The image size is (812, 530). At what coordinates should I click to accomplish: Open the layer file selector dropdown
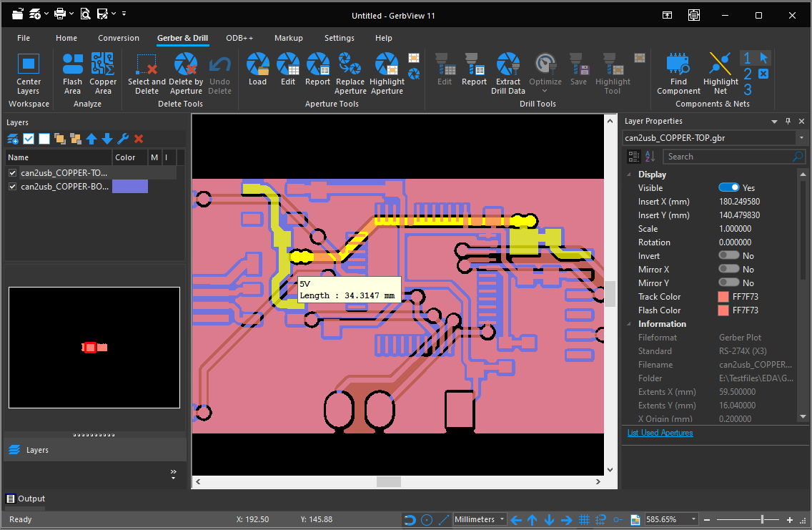coord(801,138)
